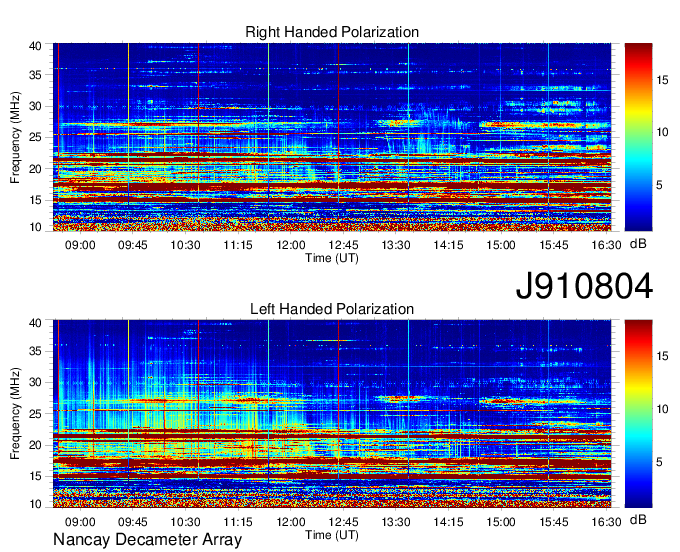Viewport: 680px width, 552px height.
Task: Click the 12:45 tick label under the right-handed plot
Action: [x=343, y=245]
